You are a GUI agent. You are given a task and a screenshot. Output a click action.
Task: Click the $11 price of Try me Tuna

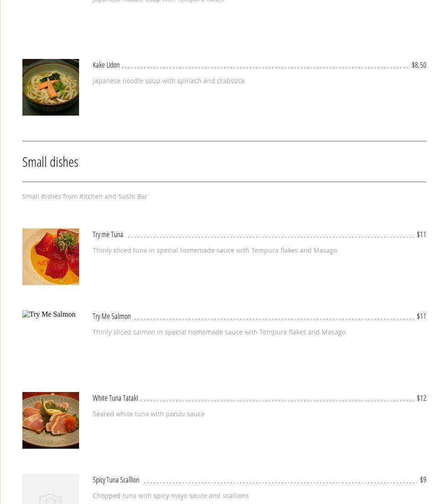click(x=421, y=234)
